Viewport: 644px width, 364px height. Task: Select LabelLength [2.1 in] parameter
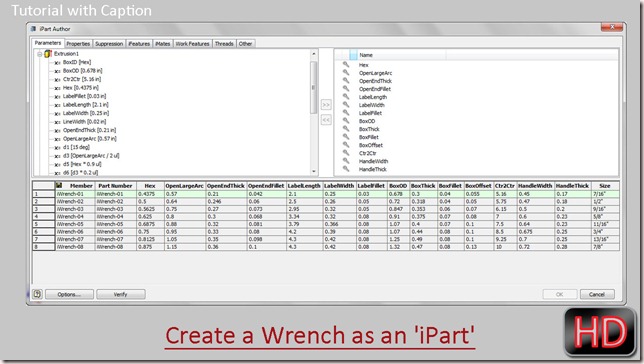point(85,105)
